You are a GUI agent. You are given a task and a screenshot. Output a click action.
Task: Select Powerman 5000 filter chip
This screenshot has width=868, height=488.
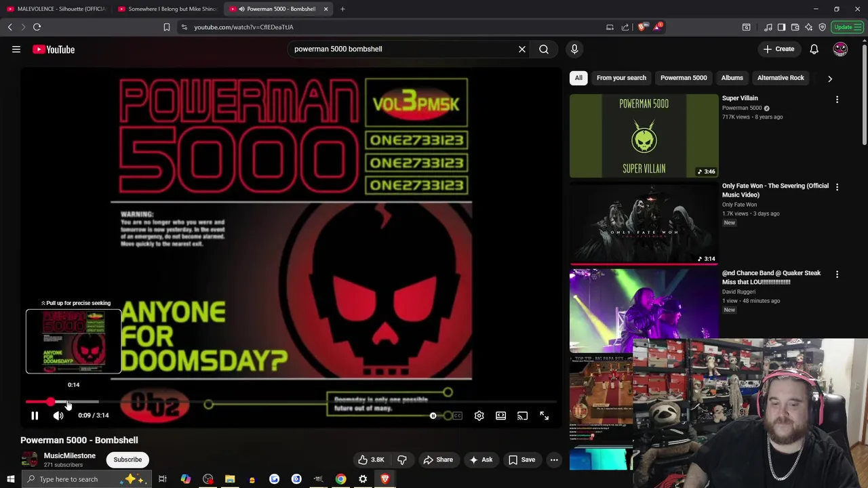[x=684, y=78]
